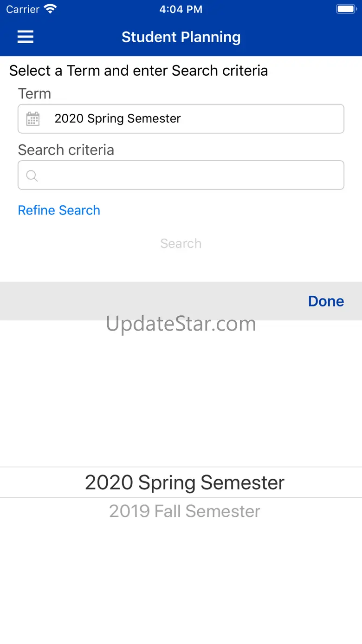The height and width of the screenshot is (644, 362).
Task: Tap the magnifier icon in Search criteria
Action: click(32, 176)
